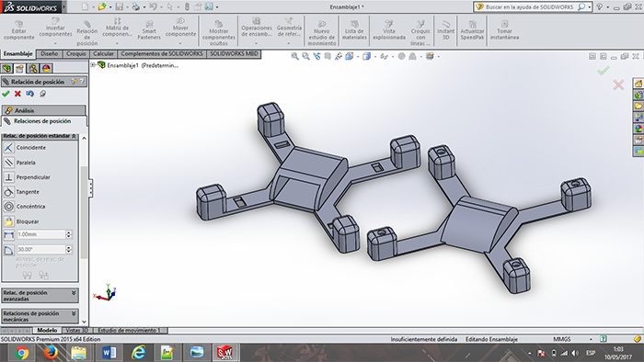Screen dimensions: 644x362
Task: Cancel mate with red X icon
Action: point(17,94)
